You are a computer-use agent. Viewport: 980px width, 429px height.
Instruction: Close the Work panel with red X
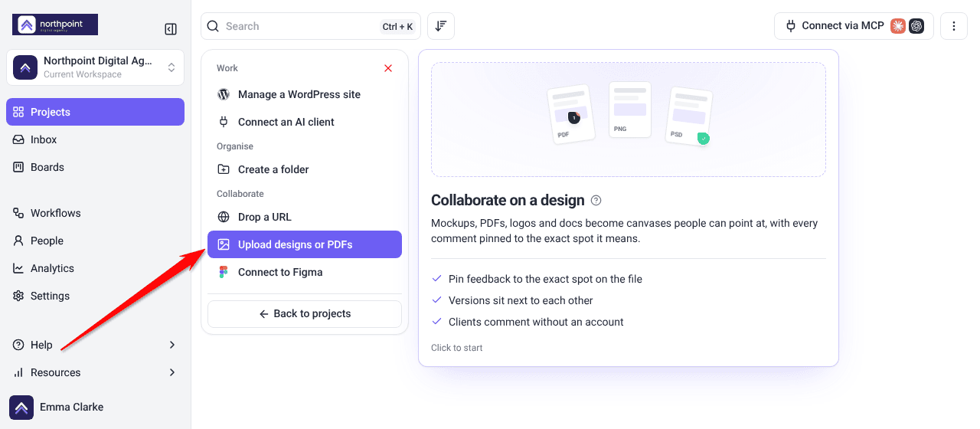pos(388,68)
